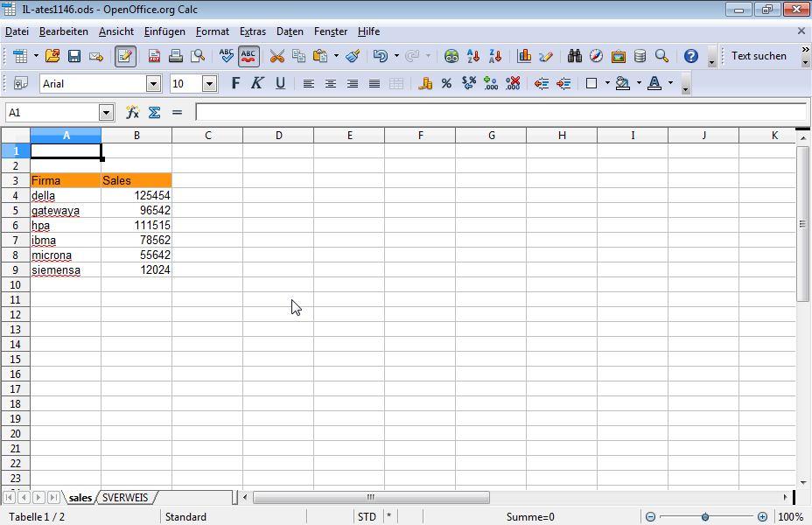Send document as e-mail
The height and width of the screenshot is (525, 812).
96,56
